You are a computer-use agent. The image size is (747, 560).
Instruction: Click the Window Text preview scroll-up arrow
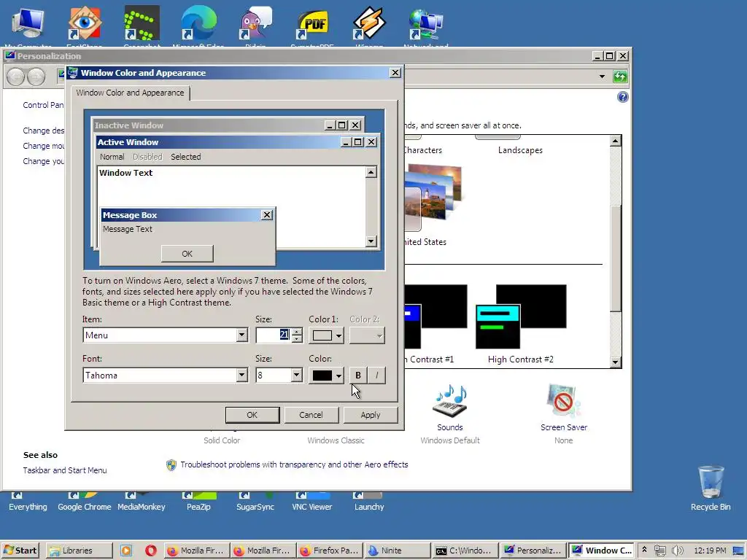coord(371,172)
